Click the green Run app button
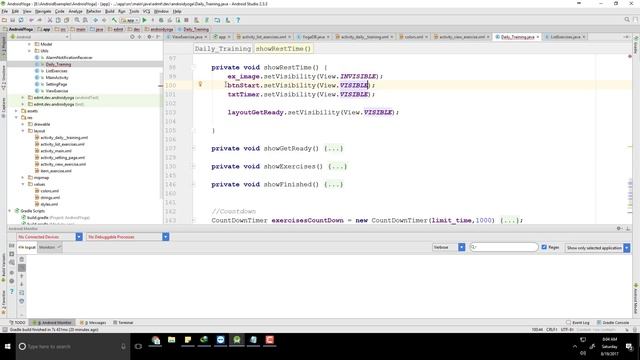Screen dimensions: 640x360 coord(144,20)
